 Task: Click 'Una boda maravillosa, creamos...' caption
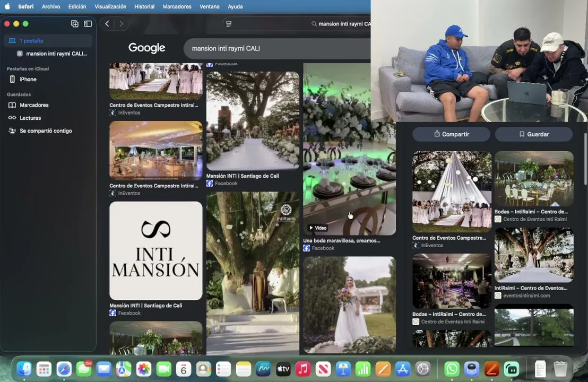click(x=342, y=241)
